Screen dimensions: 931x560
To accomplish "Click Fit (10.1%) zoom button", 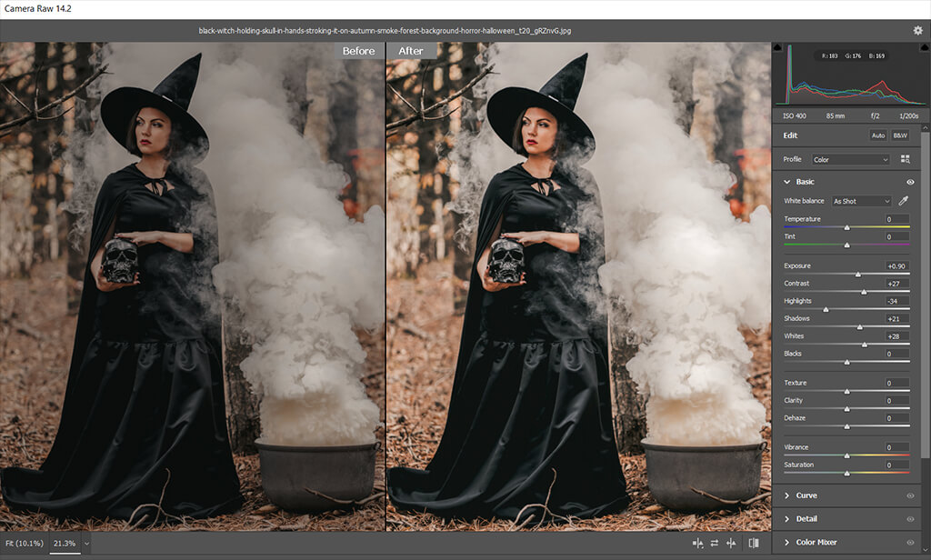I will click(x=25, y=543).
